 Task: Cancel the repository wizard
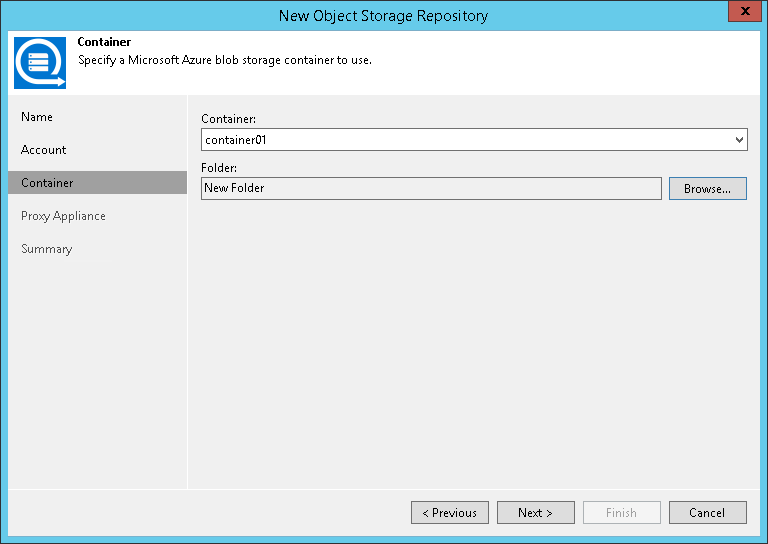pyautogui.click(x=708, y=513)
